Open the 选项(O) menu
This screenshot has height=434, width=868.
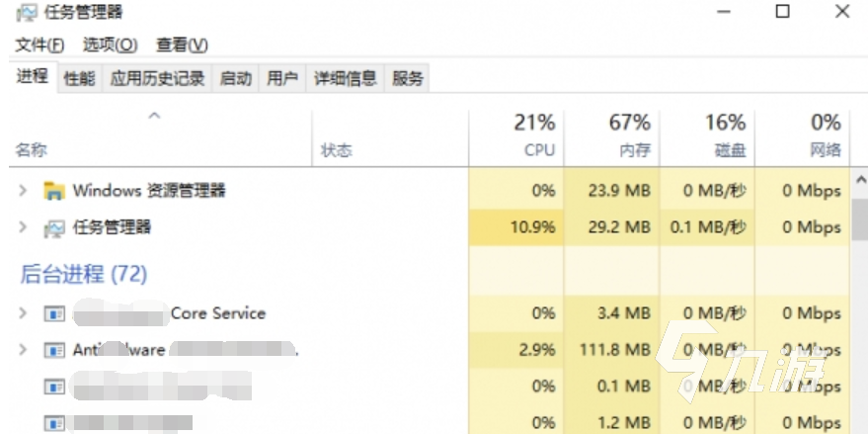point(110,45)
